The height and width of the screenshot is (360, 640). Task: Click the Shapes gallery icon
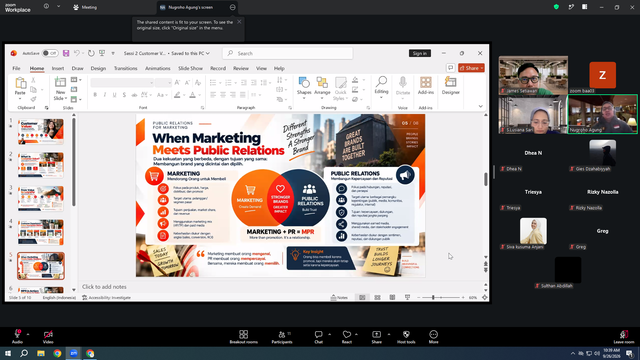(304, 83)
